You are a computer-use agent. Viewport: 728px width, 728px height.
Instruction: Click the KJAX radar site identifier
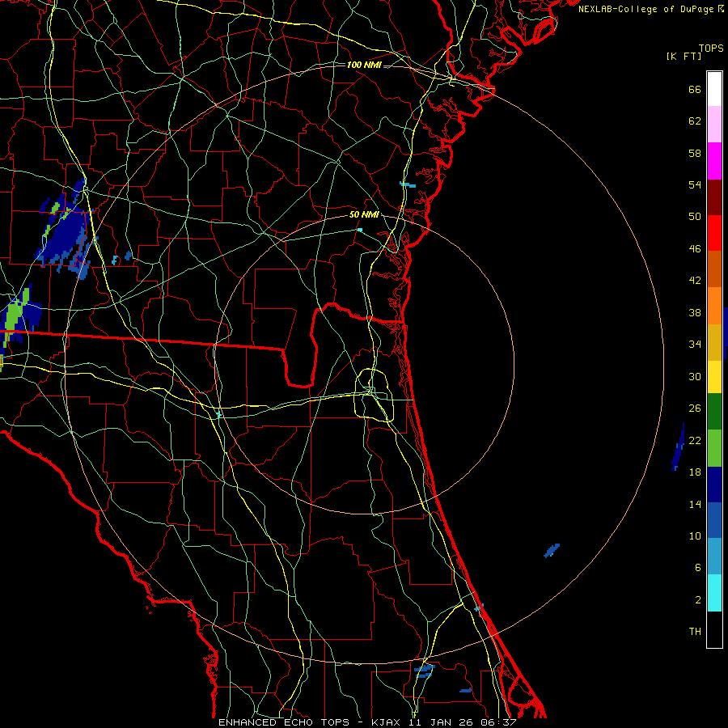coord(387,722)
